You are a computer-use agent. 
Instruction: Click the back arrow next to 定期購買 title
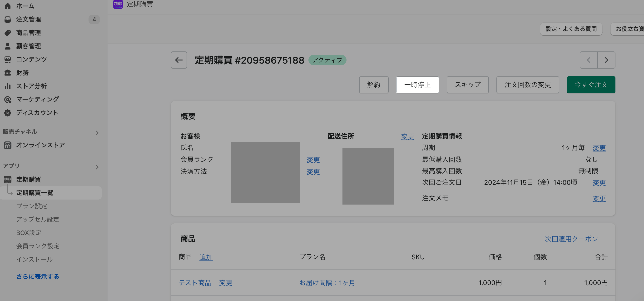(x=179, y=60)
